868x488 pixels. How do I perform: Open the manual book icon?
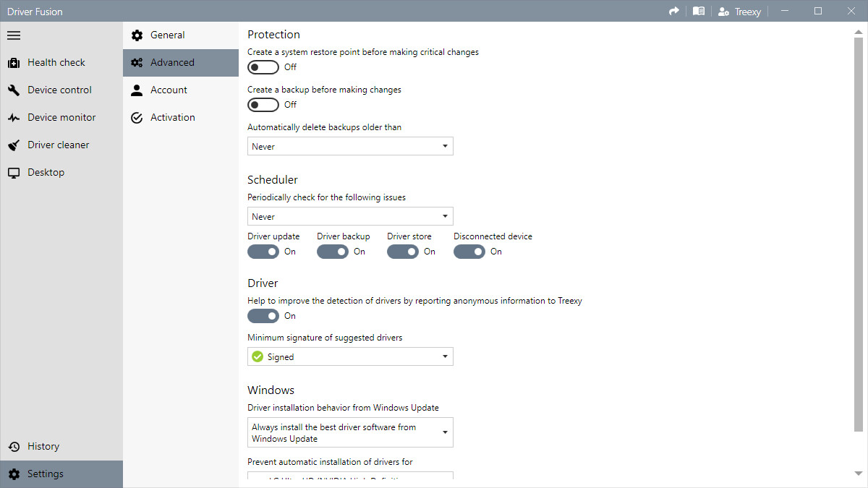pos(698,11)
